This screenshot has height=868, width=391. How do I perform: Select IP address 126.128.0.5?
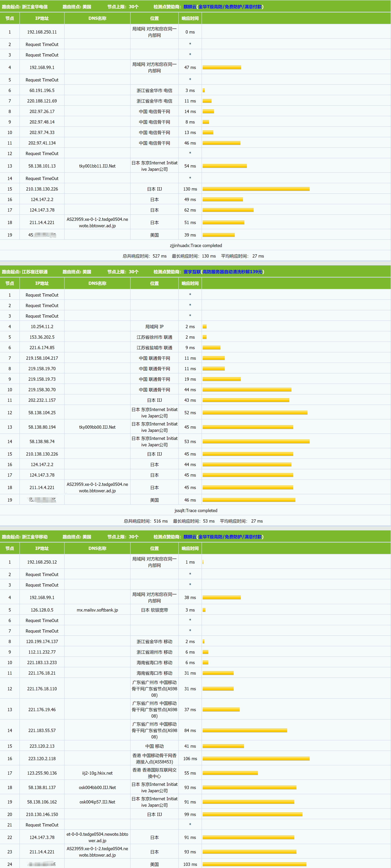42,610
